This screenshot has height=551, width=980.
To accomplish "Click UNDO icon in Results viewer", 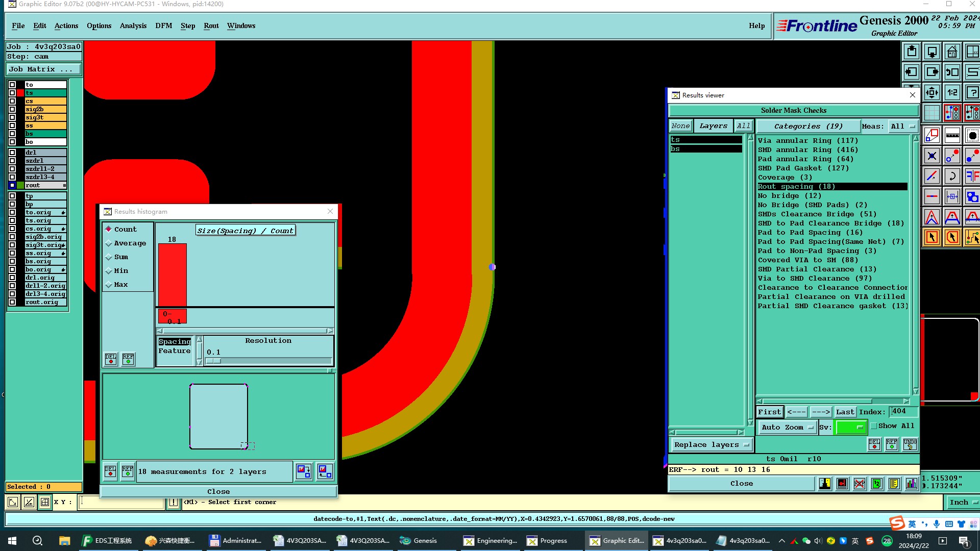I will pos(910,444).
